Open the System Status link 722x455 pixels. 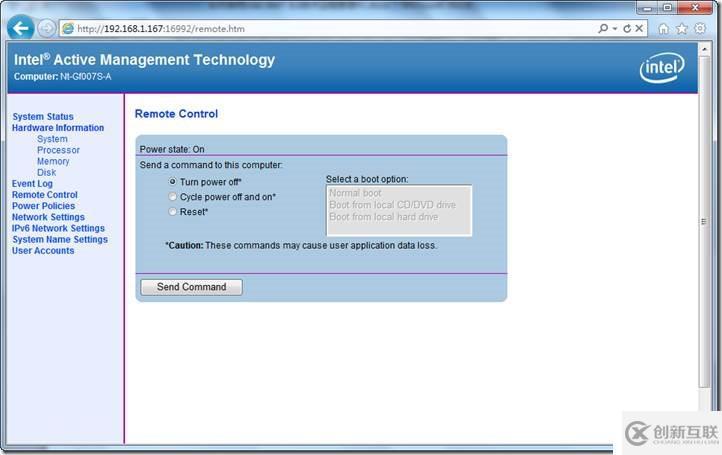43,117
